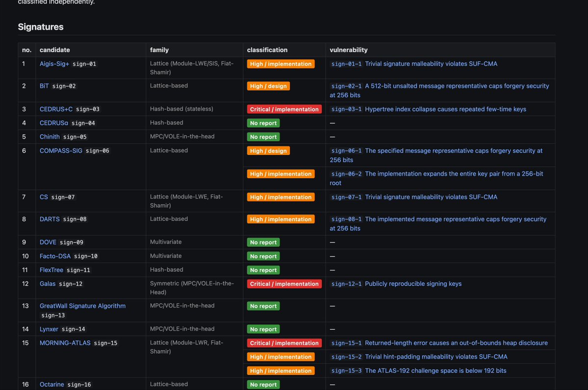Visit the Lynxer candidate link

pyautogui.click(x=49, y=329)
